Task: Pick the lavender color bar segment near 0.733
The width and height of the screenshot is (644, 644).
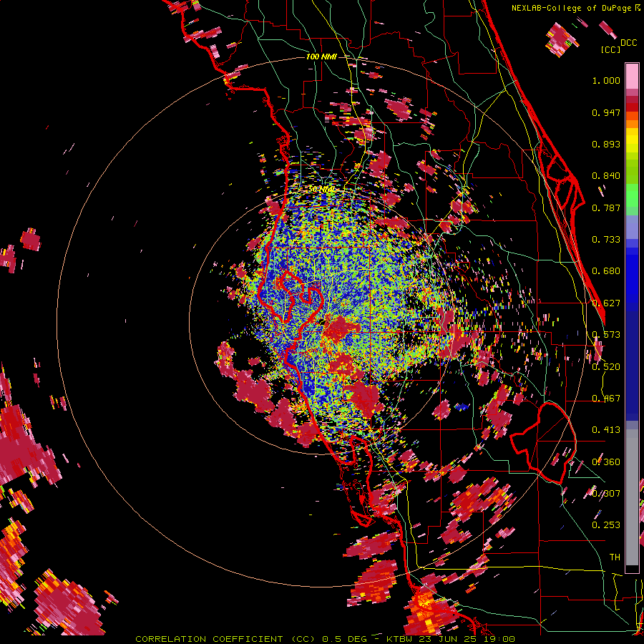Action: coord(632,227)
